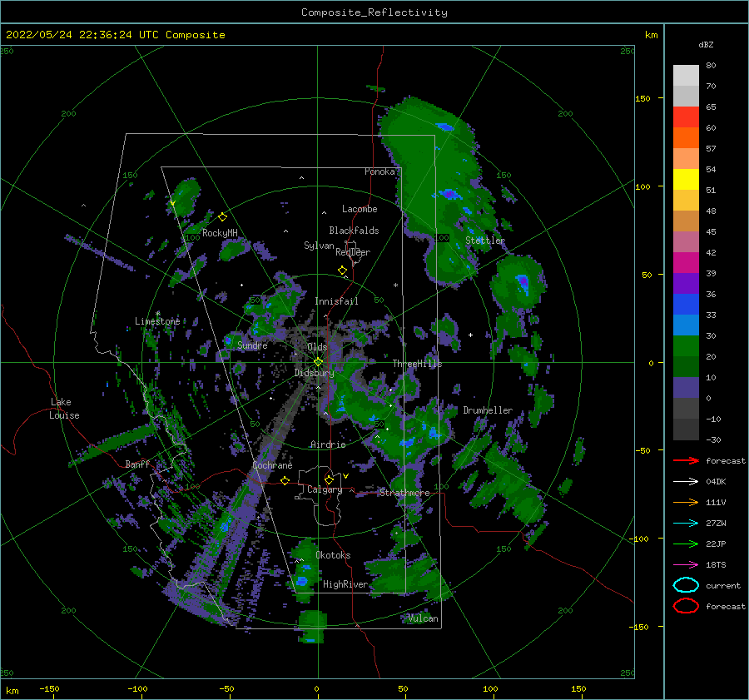Select the magenta 18TS arrow legend icon

[x=686, y=565]
